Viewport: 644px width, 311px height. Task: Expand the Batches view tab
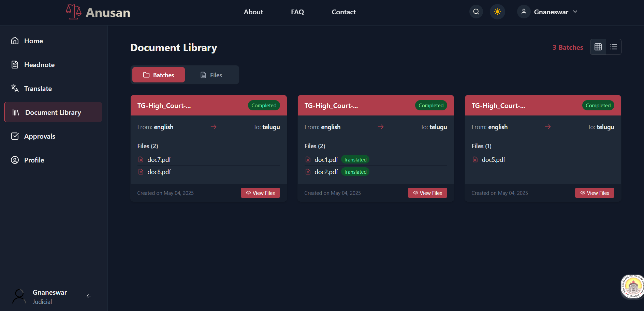click(x=158, y=75)
